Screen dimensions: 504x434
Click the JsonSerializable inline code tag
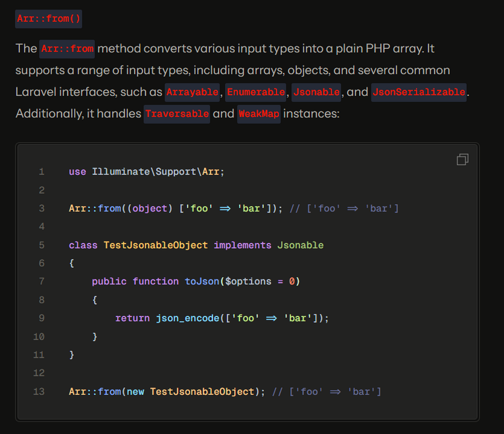[418, 92]
